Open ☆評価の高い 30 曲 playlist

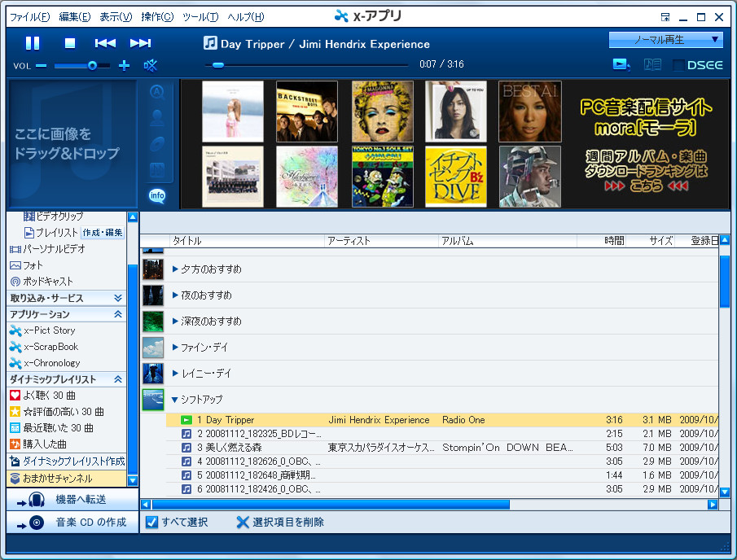[x=57, y=412]
